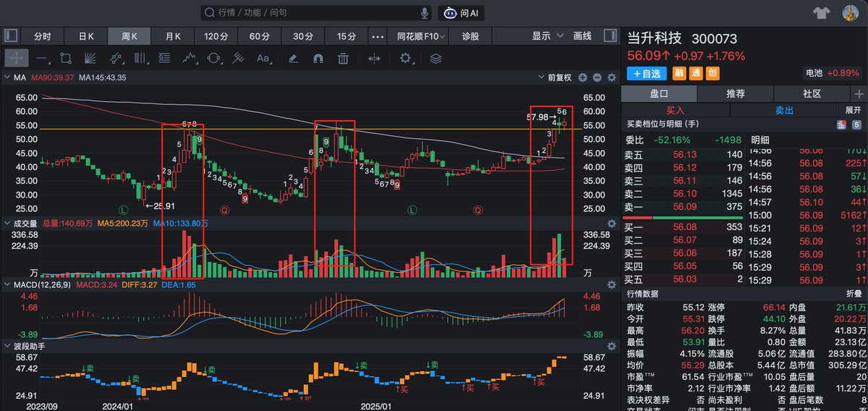The image size is (868, 411).
Task: Select the crosshair cursor drawing tool
Action: tap(15, 58)
